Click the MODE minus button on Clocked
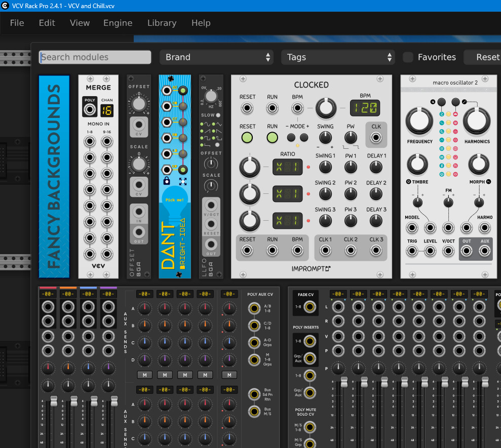The height and width of the screenshot is (448, 501). tap(291, 138)
